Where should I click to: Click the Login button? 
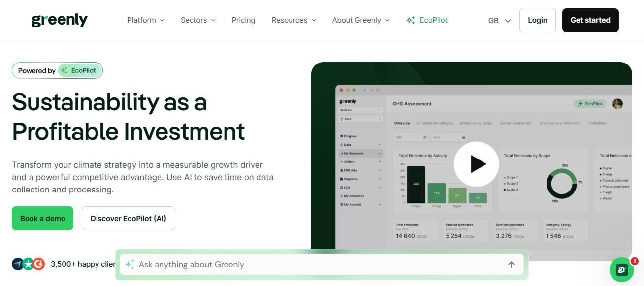tap(538, 20)
